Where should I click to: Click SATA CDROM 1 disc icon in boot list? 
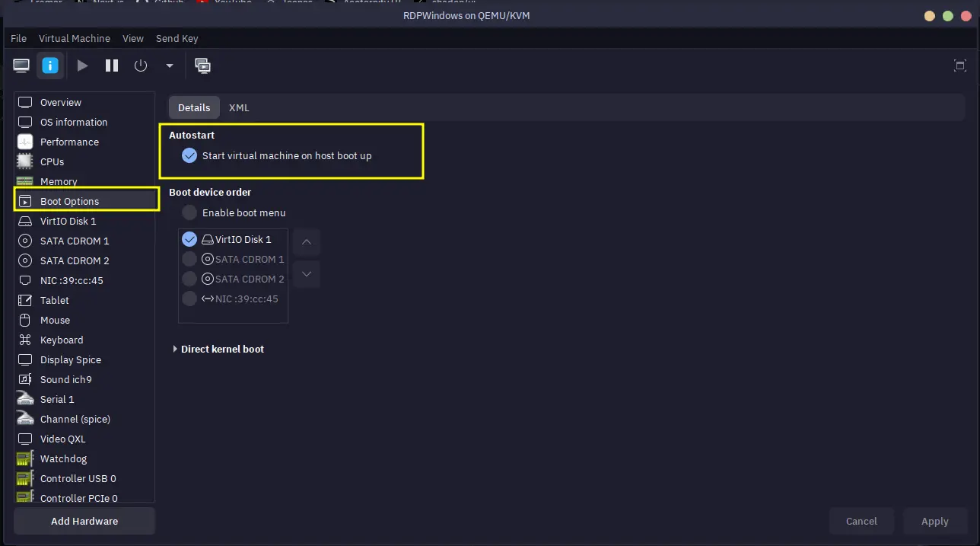pyautogui.click(x=208, y=259)
